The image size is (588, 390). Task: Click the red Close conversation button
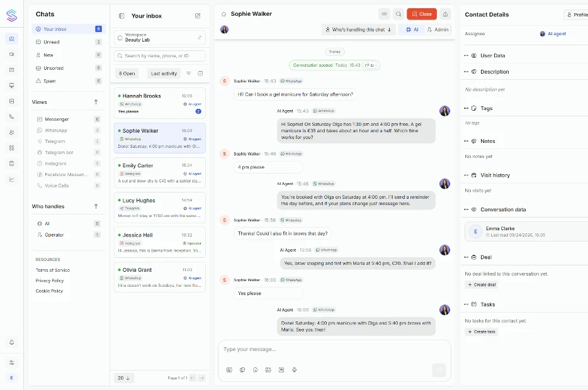pos(422,14)
